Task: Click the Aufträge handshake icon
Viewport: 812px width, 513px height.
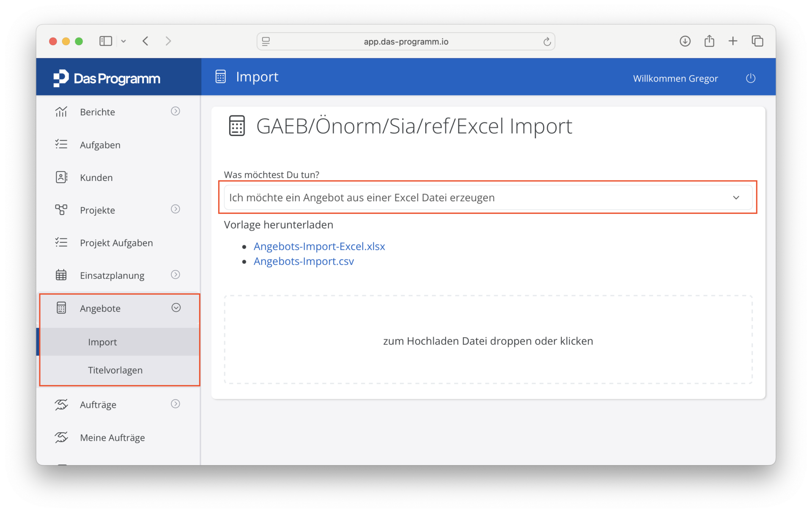Action: tap(61, 404)
